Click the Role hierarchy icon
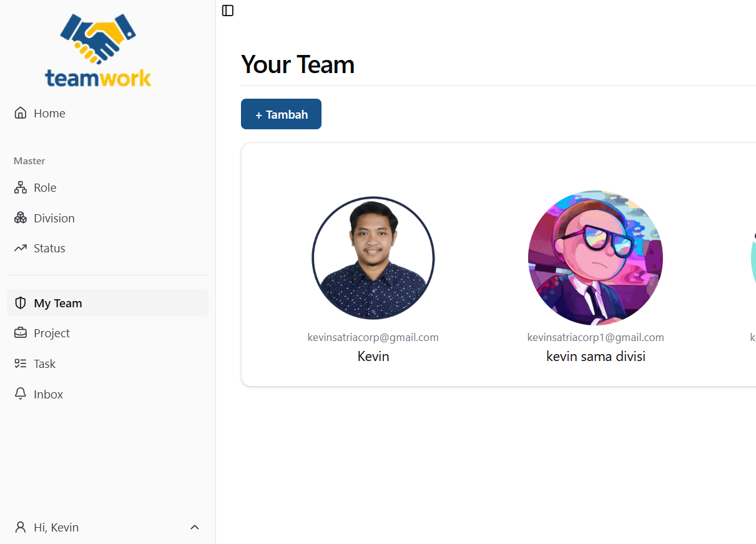The image size is (756, 544). click(21, 187)
